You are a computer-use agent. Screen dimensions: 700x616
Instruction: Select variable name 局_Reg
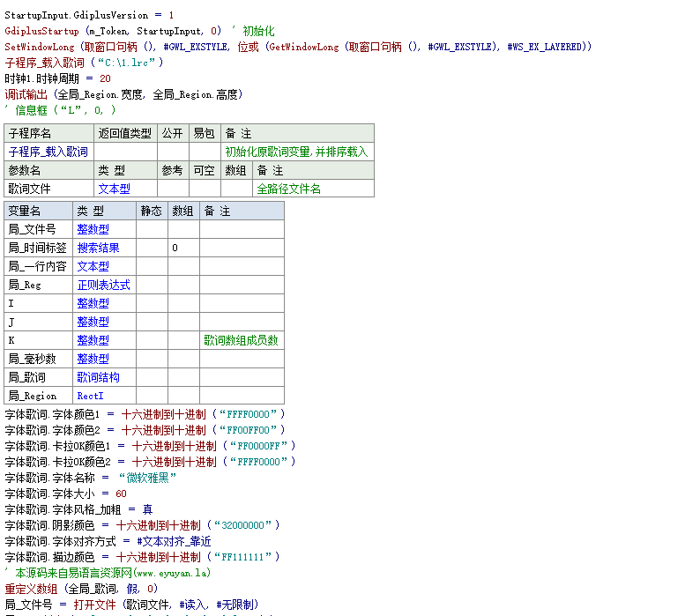point(39,285)
